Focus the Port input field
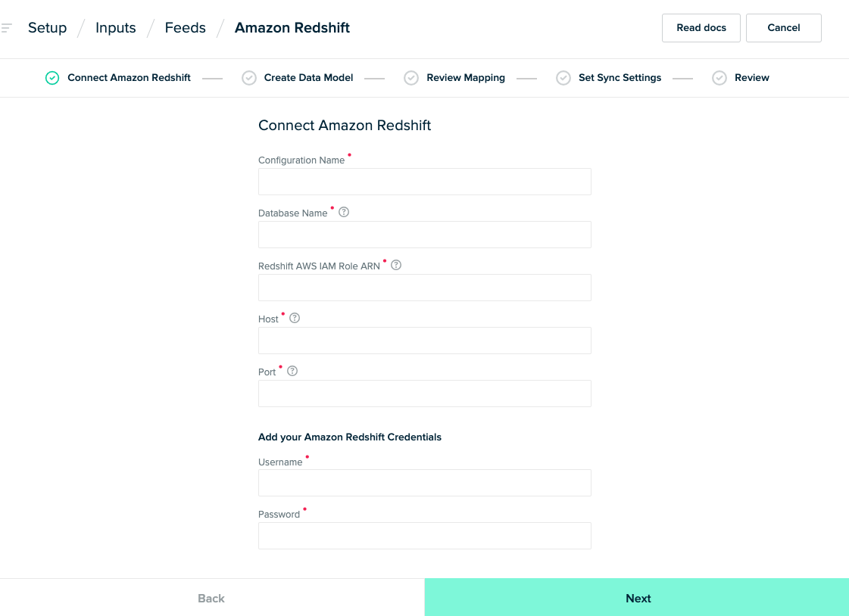This screenshot has width=849, height=616. (424, 394)
